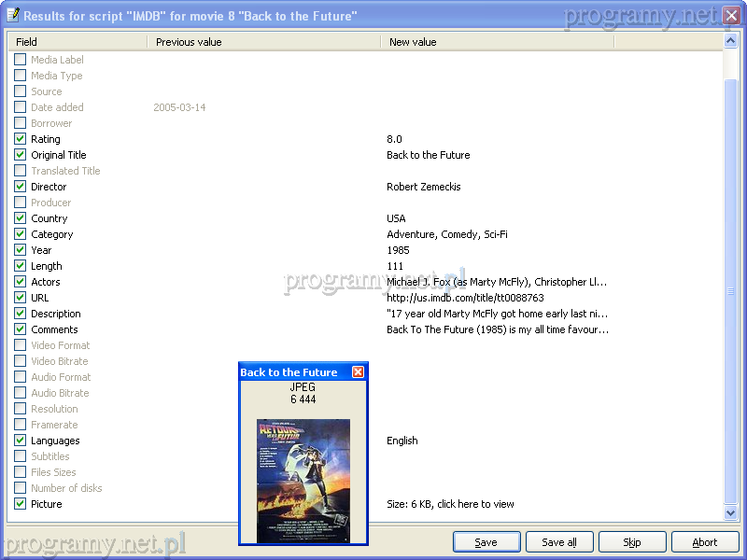The width and height of the screenshot is (747, 560).
Task: Click the Previous value column header
Action: coord(263,42)
